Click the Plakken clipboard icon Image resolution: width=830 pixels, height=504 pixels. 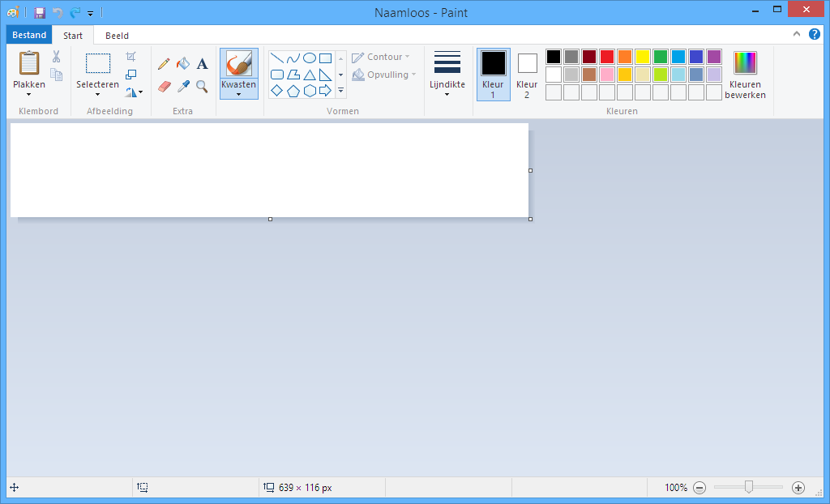point(29,63)
